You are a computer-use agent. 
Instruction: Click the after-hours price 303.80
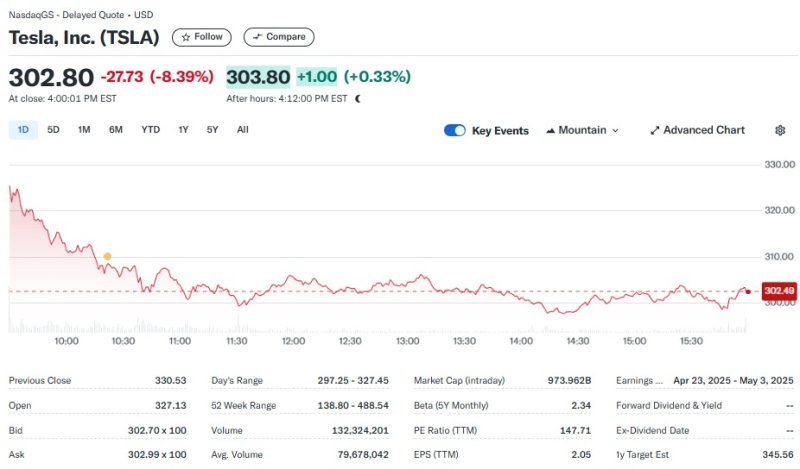point(258,77)
